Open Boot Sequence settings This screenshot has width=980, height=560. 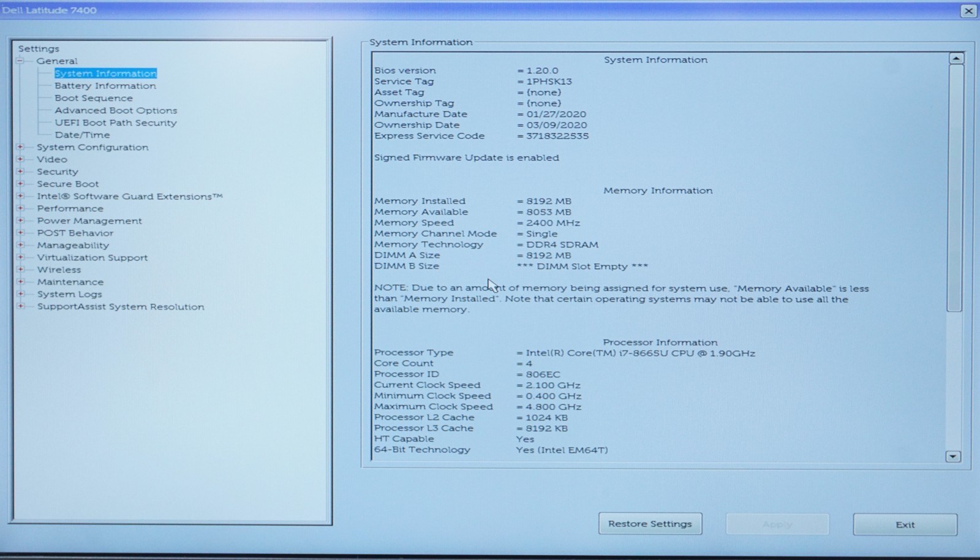tap(94, 98)
